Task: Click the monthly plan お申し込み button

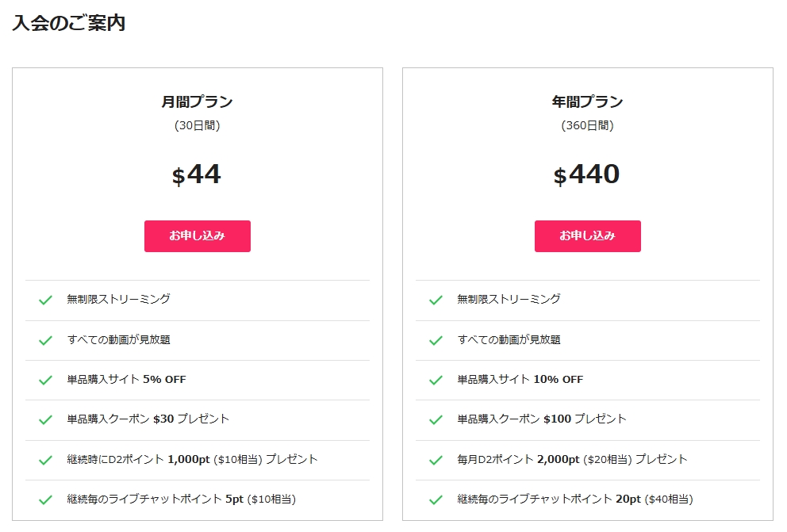Action: [x=197, y=236]
